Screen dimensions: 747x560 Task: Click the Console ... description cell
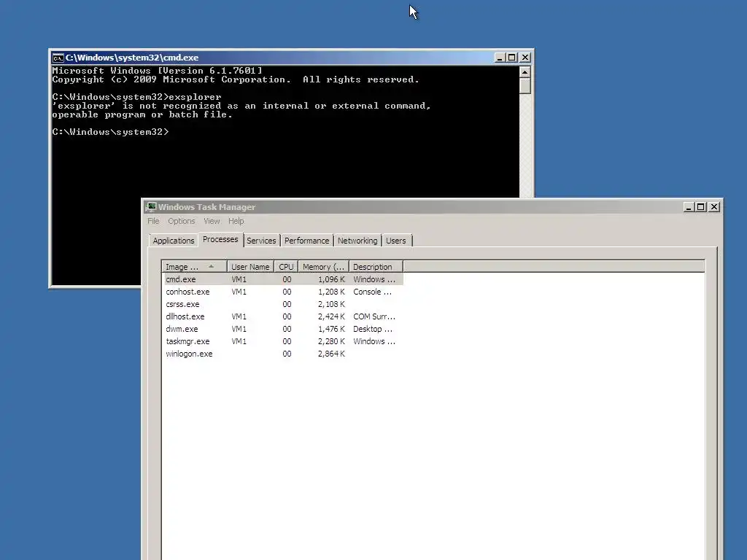[372, 292]
